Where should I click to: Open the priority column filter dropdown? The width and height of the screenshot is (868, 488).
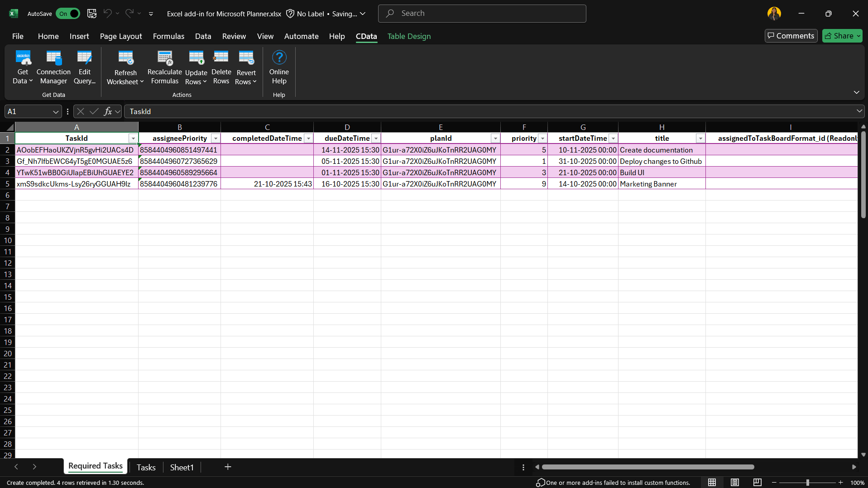(x=542, y=139)
